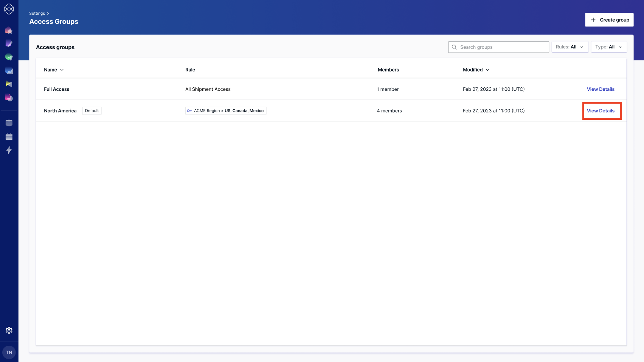Open the Rules: All filter dropdown
The height and width of the screenshot is (362, 644).
[570, 47]
